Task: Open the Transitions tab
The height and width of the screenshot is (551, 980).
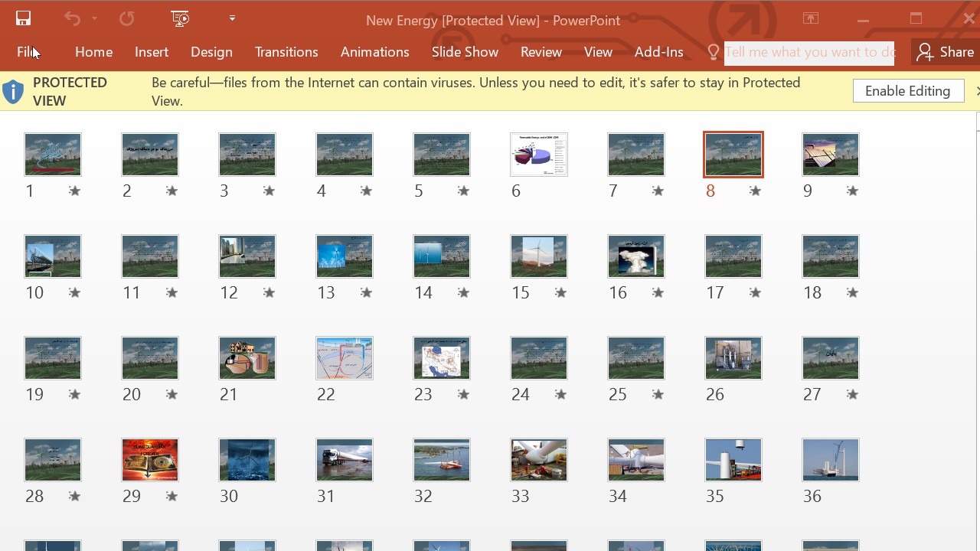Action: point(286,52)
